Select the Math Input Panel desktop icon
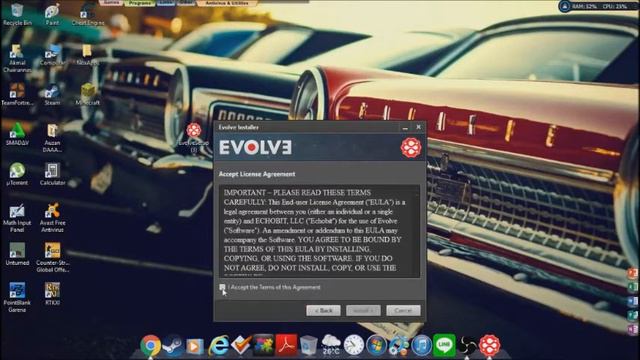The width and height of the screenshot is (640, 360). [x=17, y=218]
